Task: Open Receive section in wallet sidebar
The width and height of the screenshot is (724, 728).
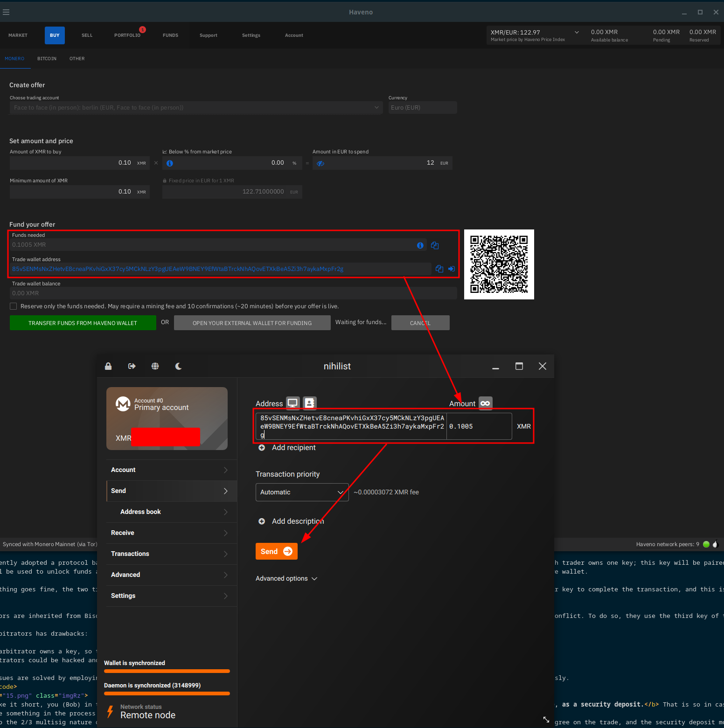Action: coord(172,533)
